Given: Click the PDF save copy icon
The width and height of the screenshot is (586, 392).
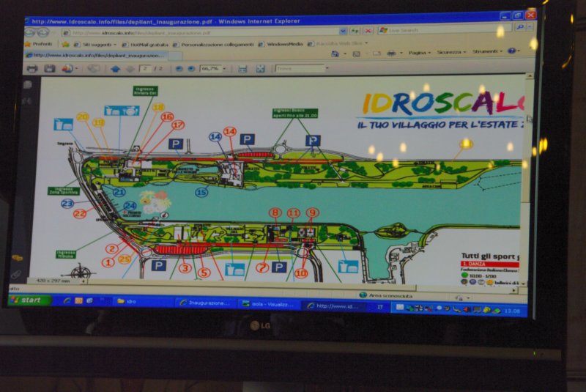Looking at the screenshot, I should coord(50,68).
